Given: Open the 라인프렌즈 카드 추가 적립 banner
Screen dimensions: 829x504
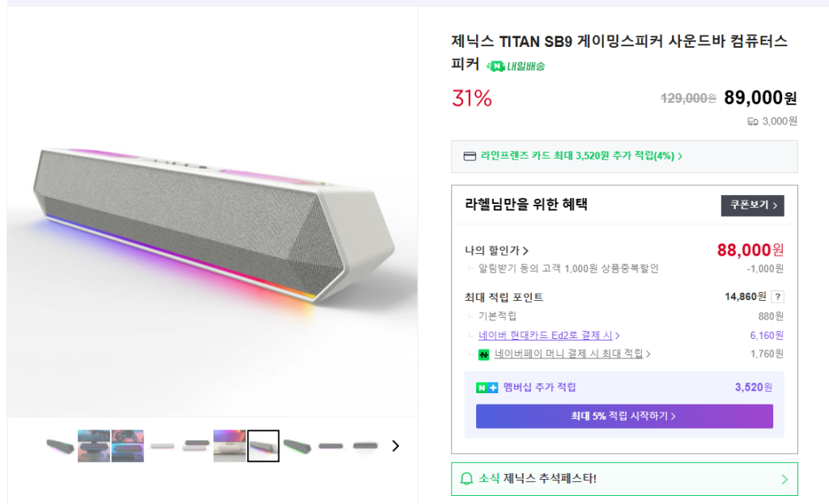Looking at the screenshot, I should 581,156.
